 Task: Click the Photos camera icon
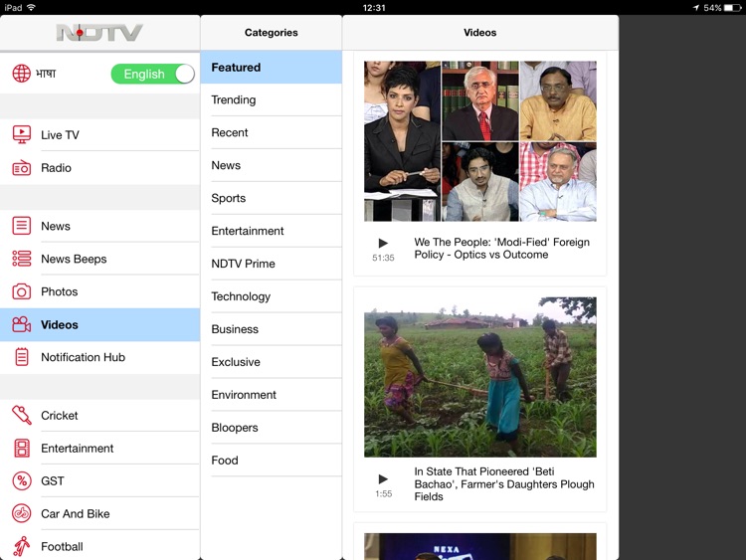[x=22, y=291]
